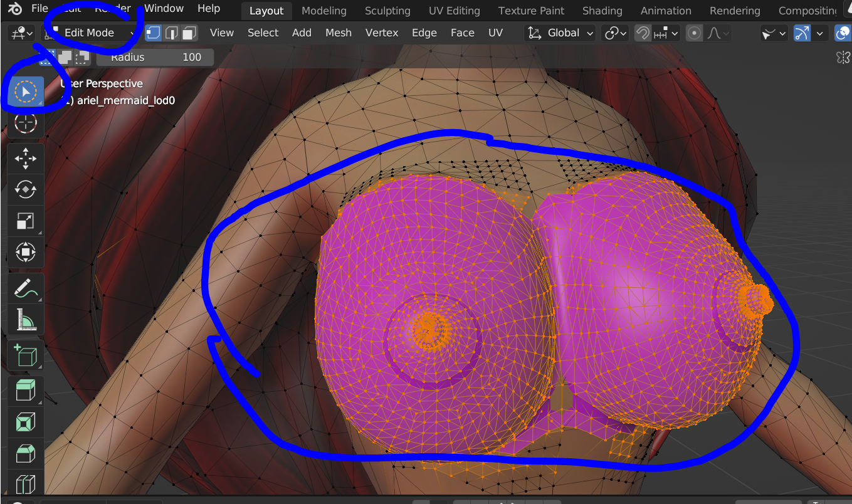
Task: Open the Global transform orientation dropdown
Action: pyautogui.click(x=560, y=33)
